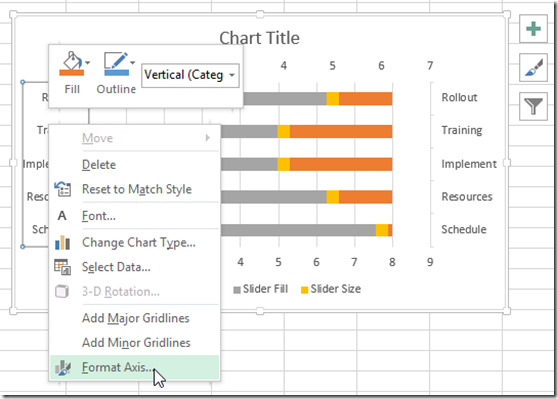The image size is (558, 399).
Task: Open the Vertical (Categ chart element dropdown
Action: click(190, 75)
